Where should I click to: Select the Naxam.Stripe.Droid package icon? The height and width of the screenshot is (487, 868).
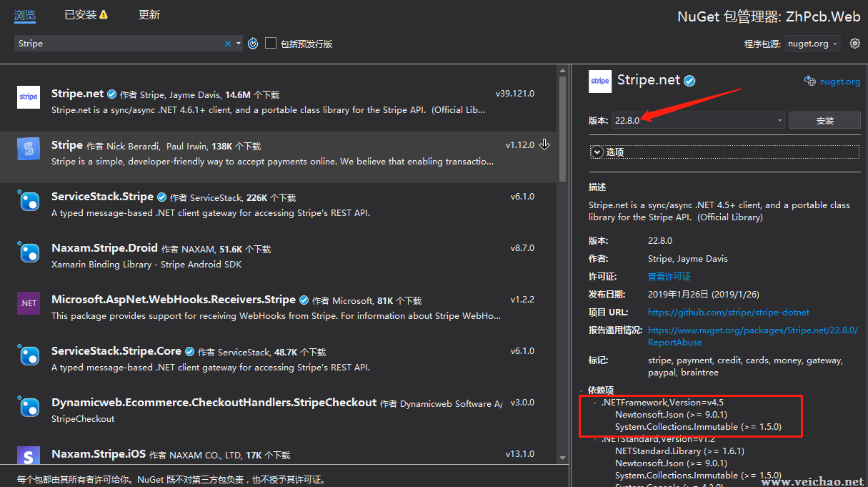pos(29,252)
